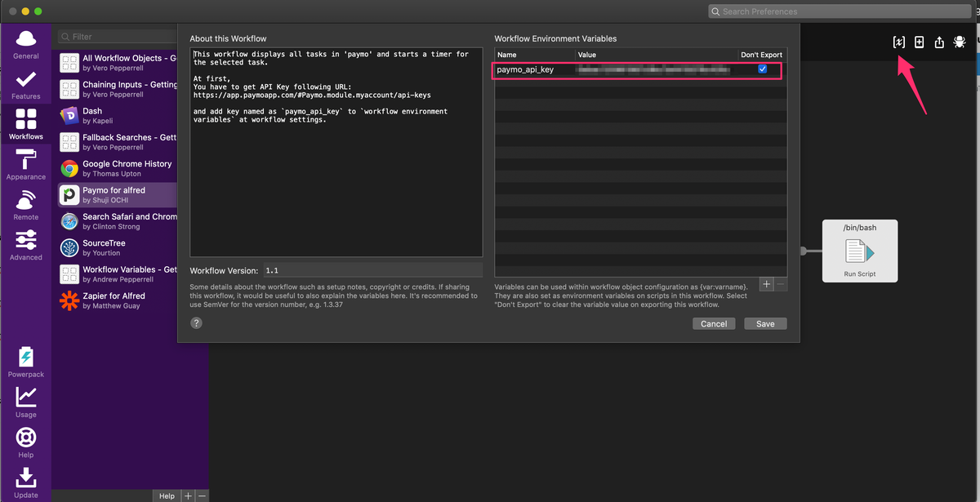Click Cancel in the variables dialog

click(714, 324)
